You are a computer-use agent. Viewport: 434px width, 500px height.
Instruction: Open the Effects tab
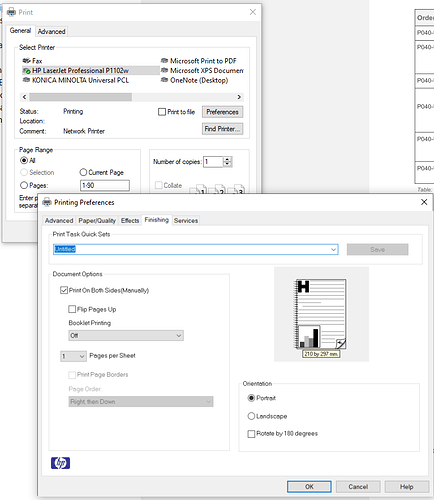(x=130, y=221)
